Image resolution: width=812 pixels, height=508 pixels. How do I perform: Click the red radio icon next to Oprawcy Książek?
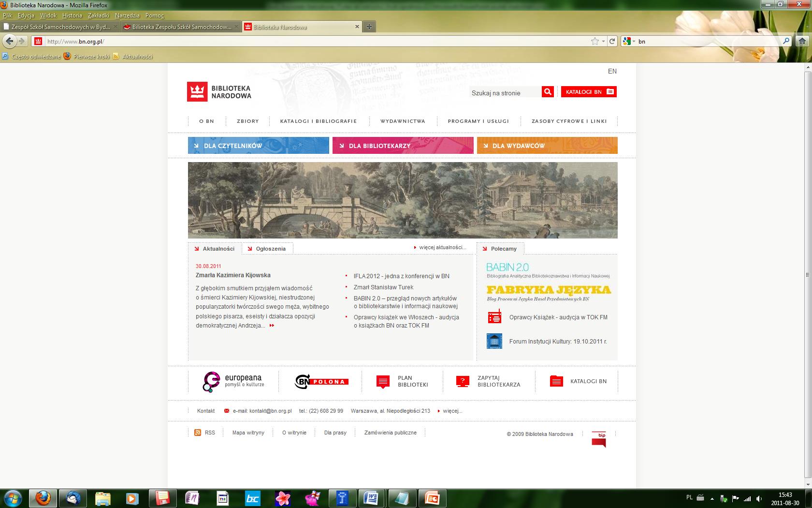pos(494,317)
